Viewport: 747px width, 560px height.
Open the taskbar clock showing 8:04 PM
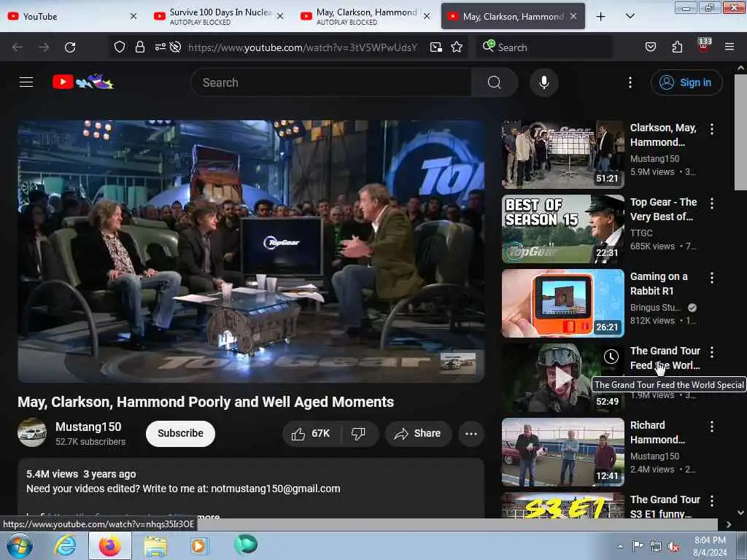click(x=710, y=546)
